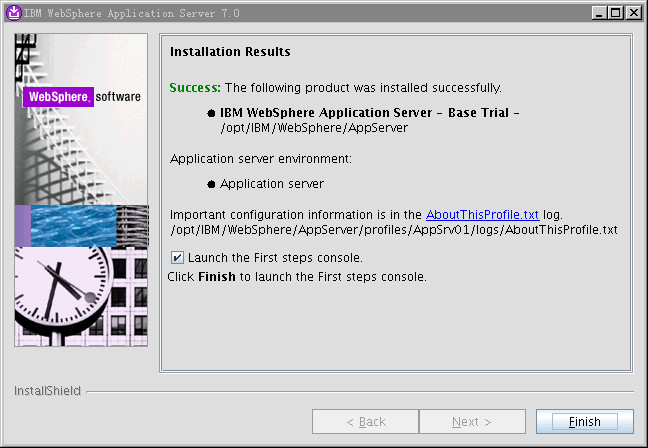Image resolution: width=648 pixels, height=448 pixels.
Task: Click the WebSphere software logo banner
Action: 81,97
